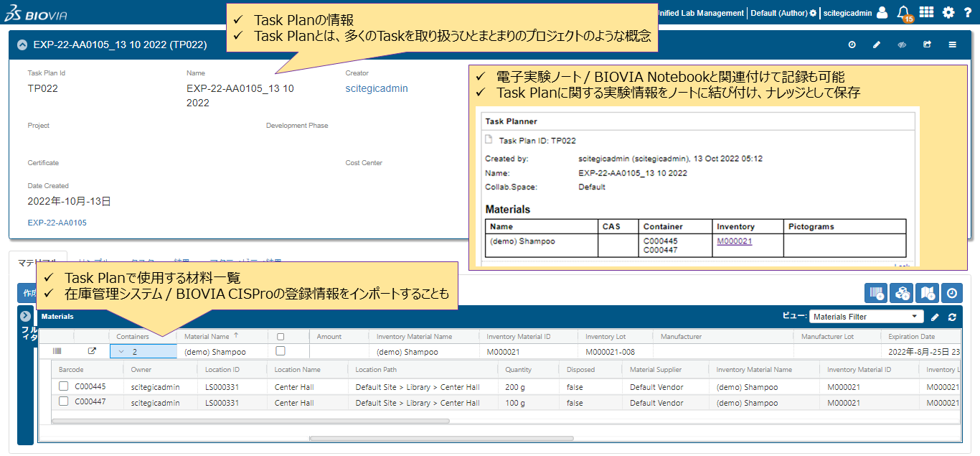Viewport: 980px width, 456px height.
Task: Toggle the crossed-eye visibility icon in header
Action: coord(902,45)
